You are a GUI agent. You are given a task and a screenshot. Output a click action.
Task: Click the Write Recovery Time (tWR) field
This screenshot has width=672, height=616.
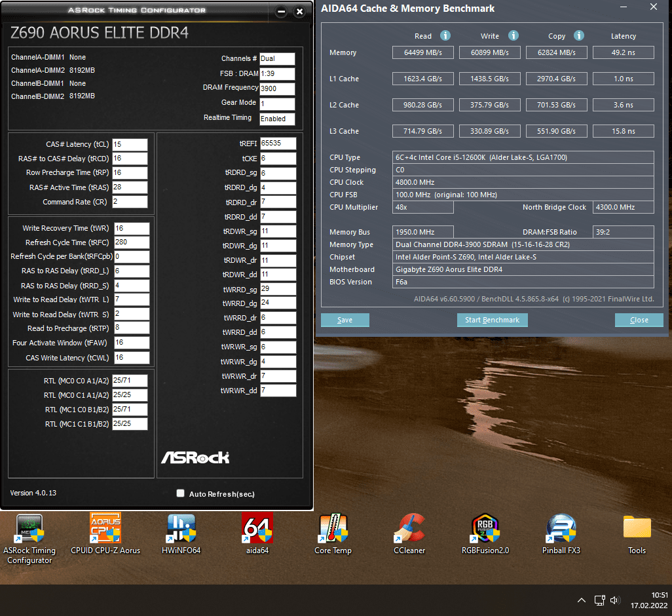point(132,229)
